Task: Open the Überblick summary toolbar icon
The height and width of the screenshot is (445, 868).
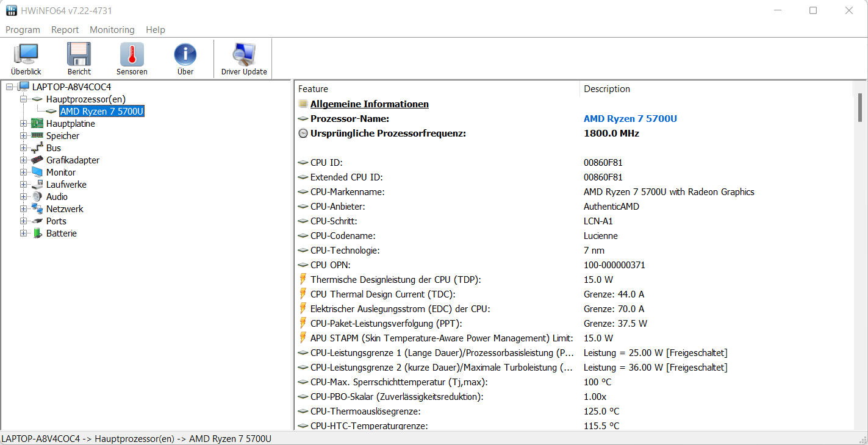Action: 26,55
